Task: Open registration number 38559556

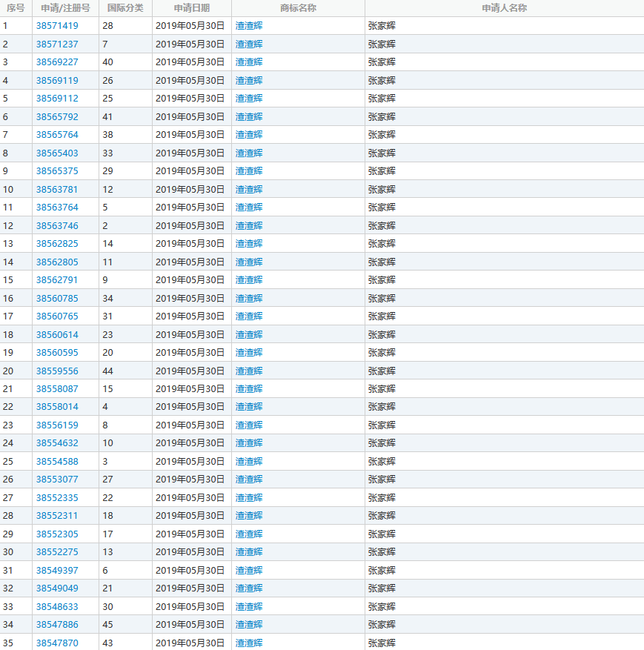Action: pos(57,371)
